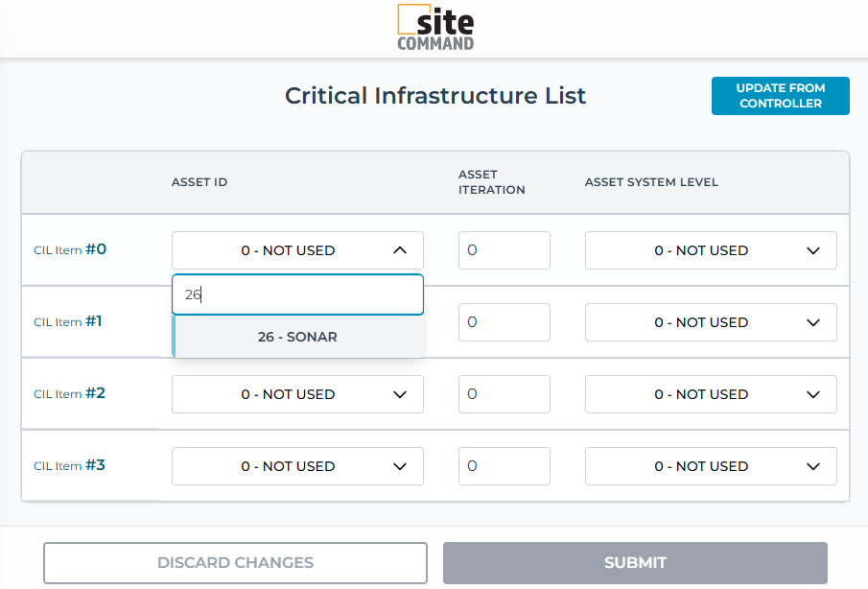Edit the Asset Iteration field for CIL Item #3
Screen dimensions: 868x589
[x=504, y=466]
